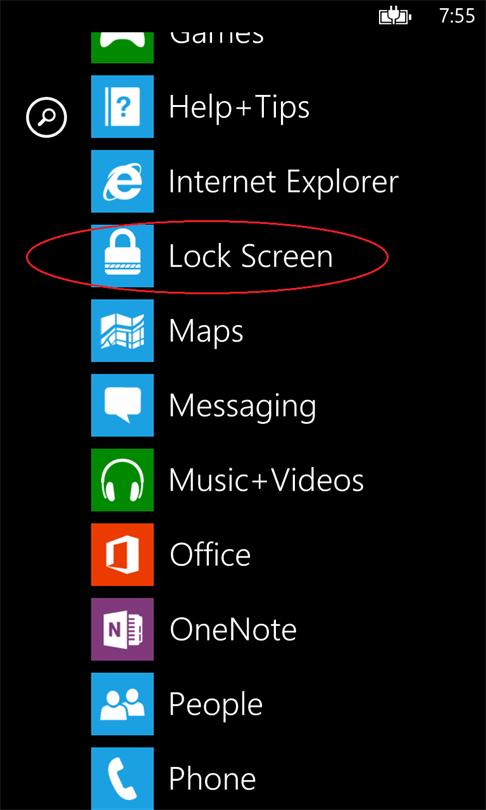Tap the OneNote app name
486x810 pixels.
click(233, 630)
